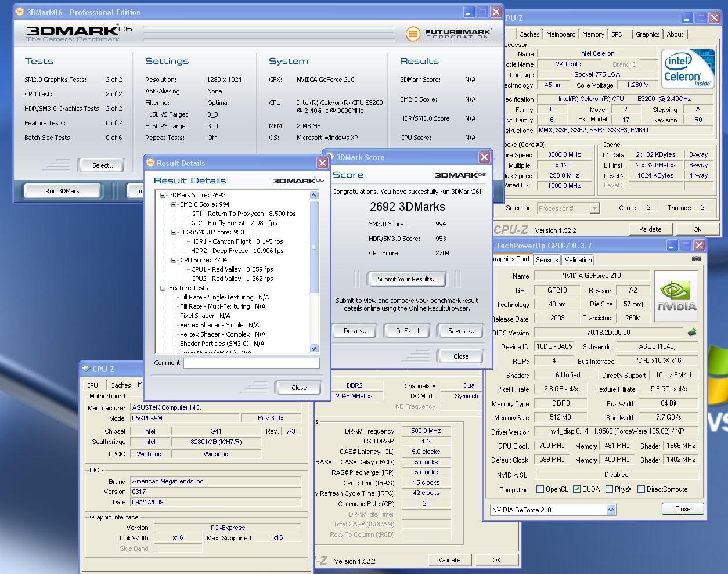Collapse the Feature Tests tree node

point(163,288)
